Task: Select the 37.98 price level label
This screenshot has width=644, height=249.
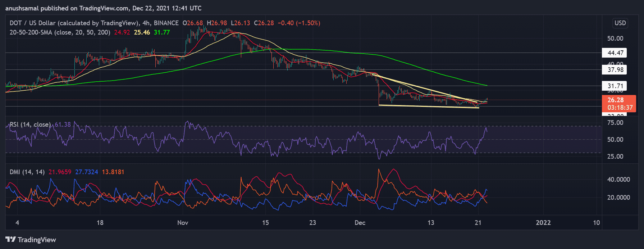Action: tap(615, 70)
